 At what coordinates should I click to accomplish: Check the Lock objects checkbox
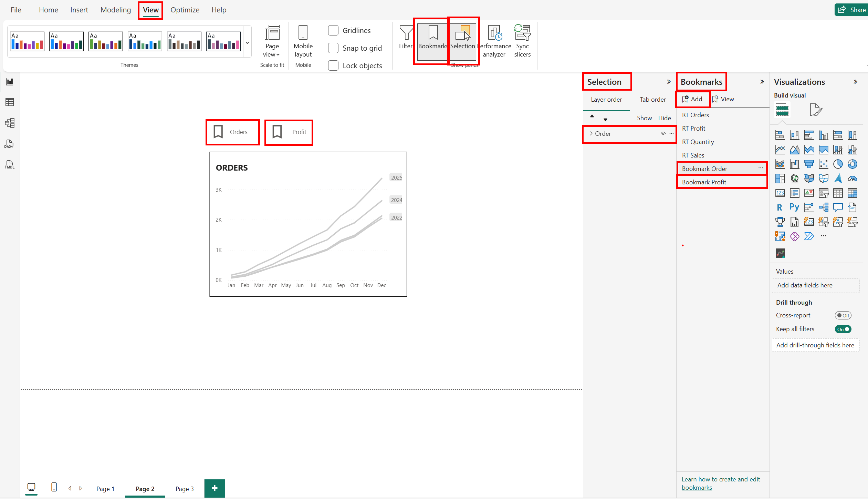[333, 65]
